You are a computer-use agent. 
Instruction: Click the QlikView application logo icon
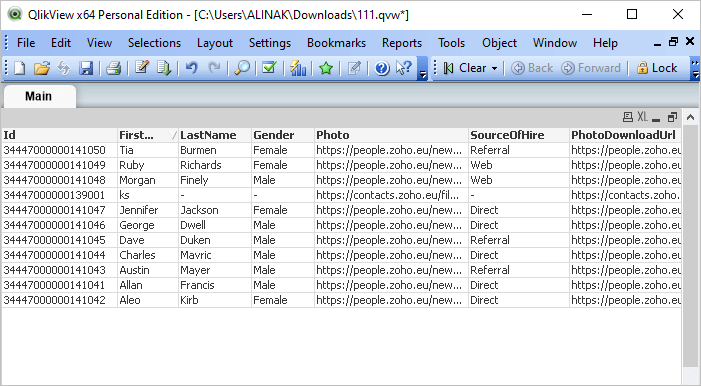(x=15, y=14)
